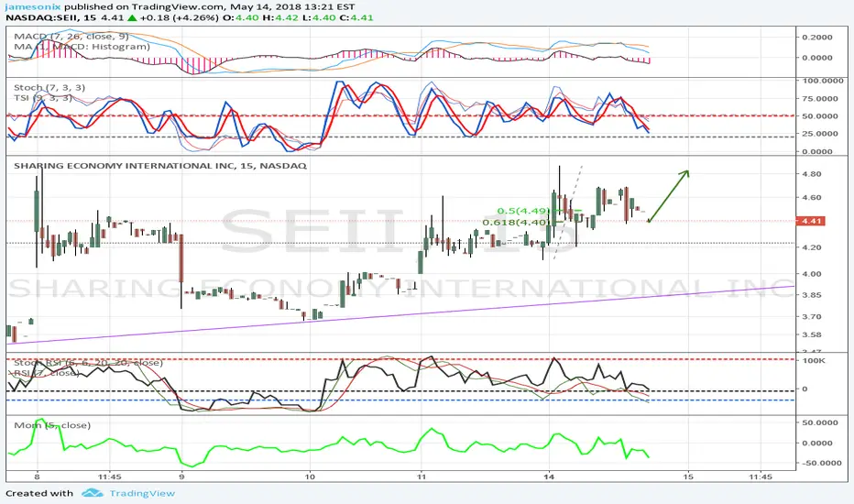Click the 4.80 price axis label
This screenshot has height=504, width=854.
click(x=812, y=174)
